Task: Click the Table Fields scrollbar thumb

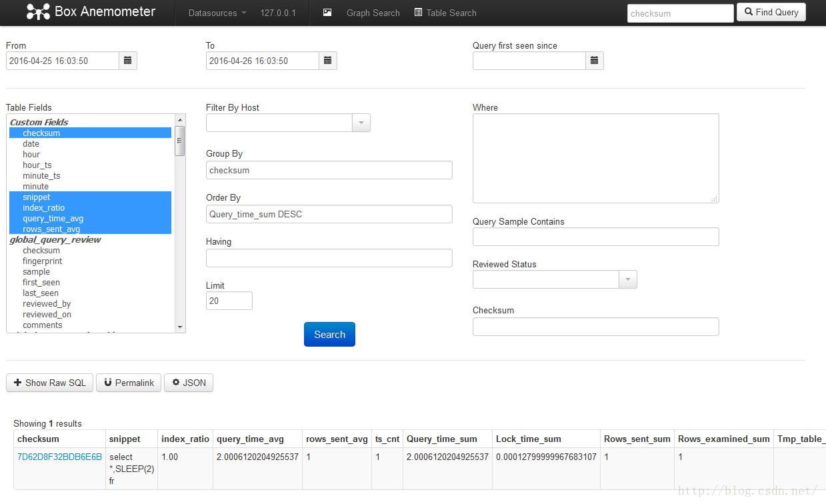Action: 179,141
